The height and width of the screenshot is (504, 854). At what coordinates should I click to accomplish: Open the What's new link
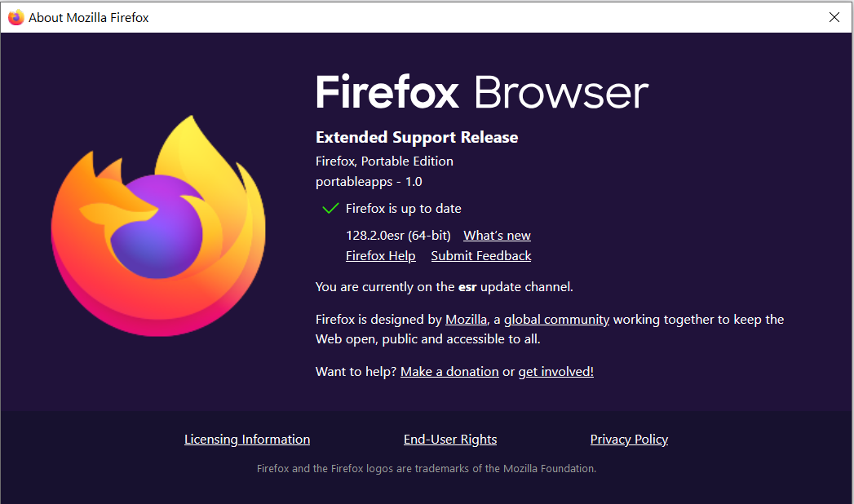[497, 236]
